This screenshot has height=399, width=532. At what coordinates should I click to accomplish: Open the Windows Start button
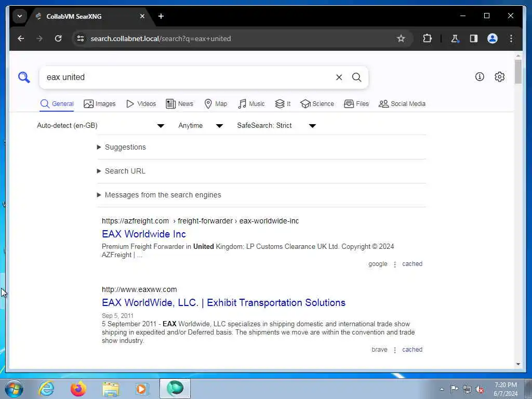pos(14,389)
